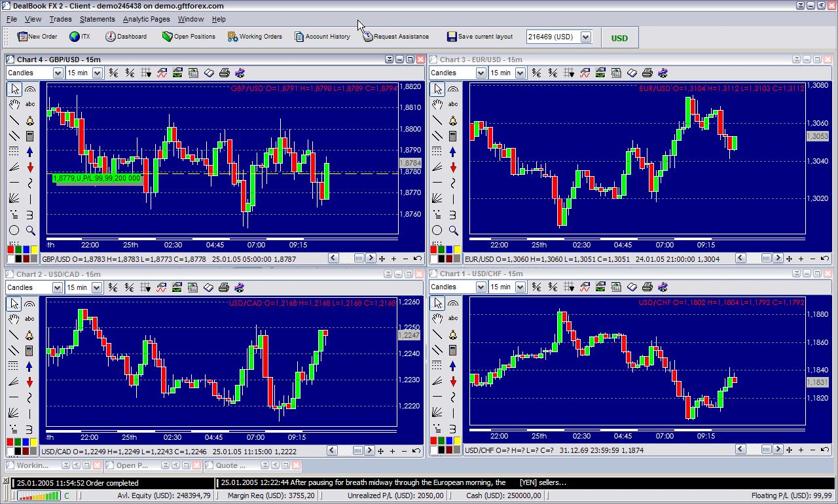The image size is (838, 504).
Task: Open the Trades menu
Action: (x=61, y=20)
